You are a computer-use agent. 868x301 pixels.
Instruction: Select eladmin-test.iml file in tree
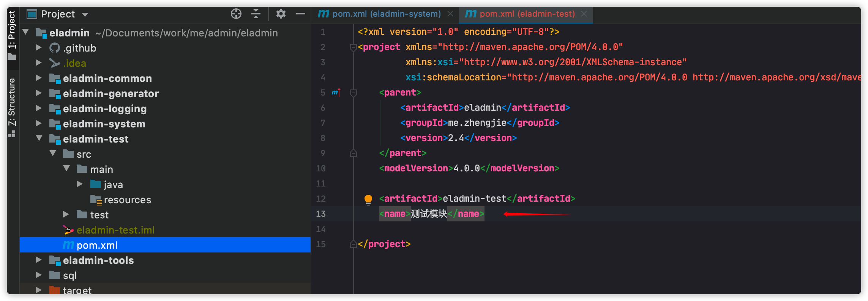pyautogui.click(x=115, y=230)
